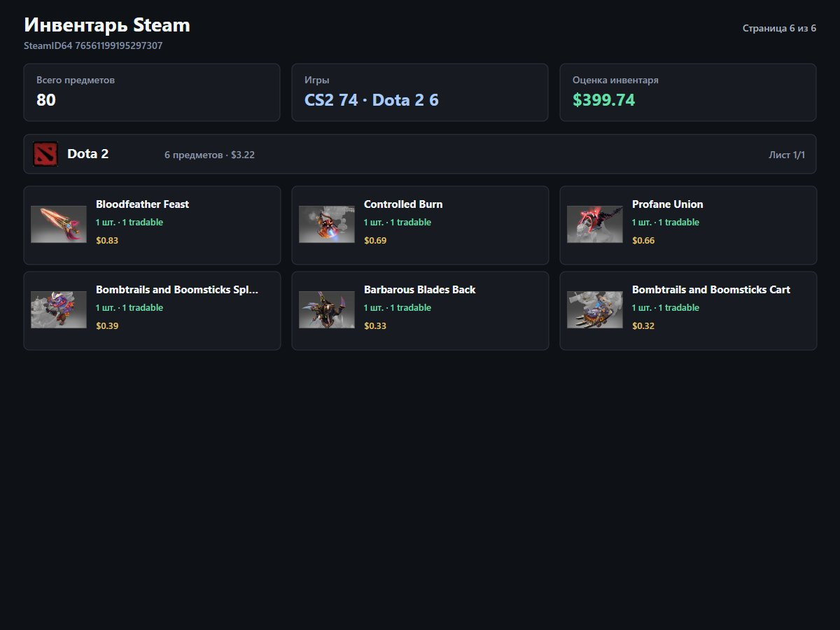Click the $0.32 price value

coord(643,325)
